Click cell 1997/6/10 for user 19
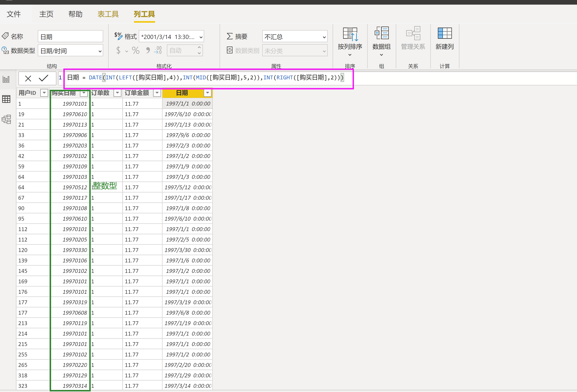Viewport: 577px width, 392px height. pos(187,114)
